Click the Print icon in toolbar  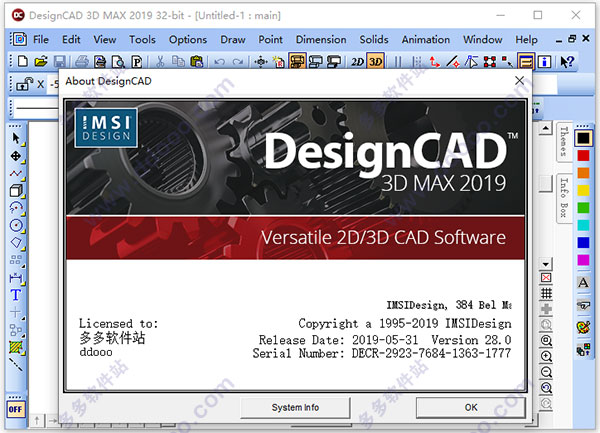(x=82, y=61)
